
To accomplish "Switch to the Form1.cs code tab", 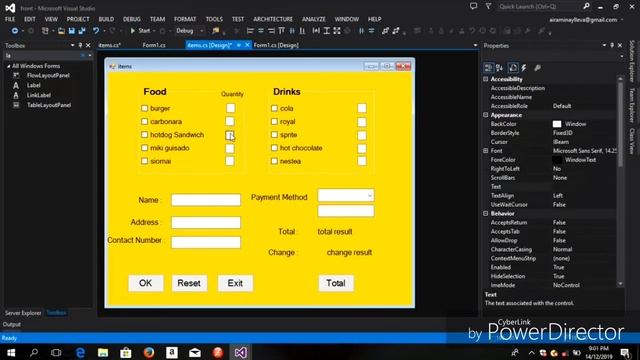I will [154, 45].
